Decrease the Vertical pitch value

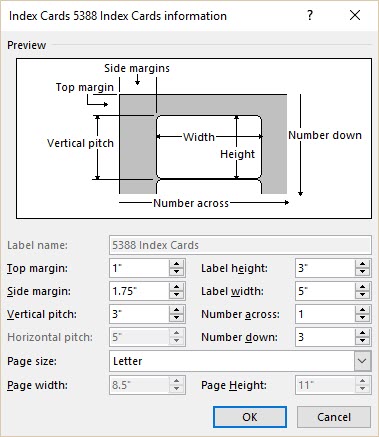176,318
